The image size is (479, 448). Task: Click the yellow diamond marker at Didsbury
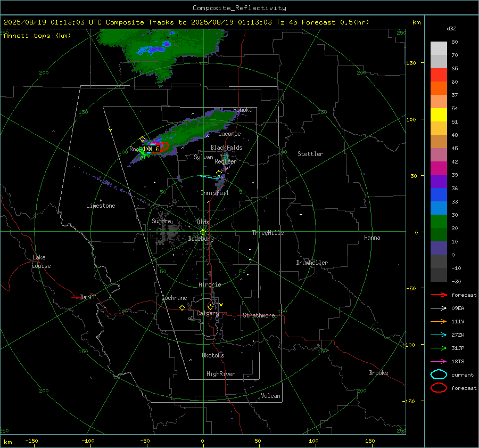coord(203,232)
